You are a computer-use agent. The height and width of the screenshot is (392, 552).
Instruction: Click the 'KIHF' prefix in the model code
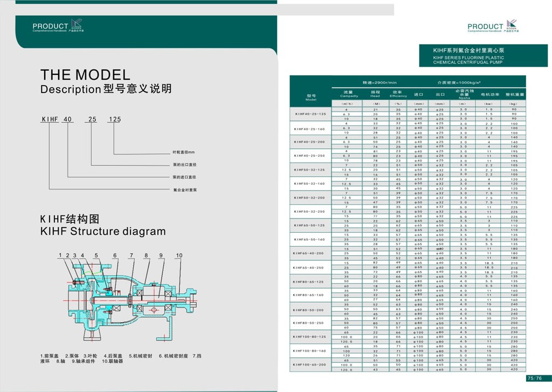tap(50, 120)
